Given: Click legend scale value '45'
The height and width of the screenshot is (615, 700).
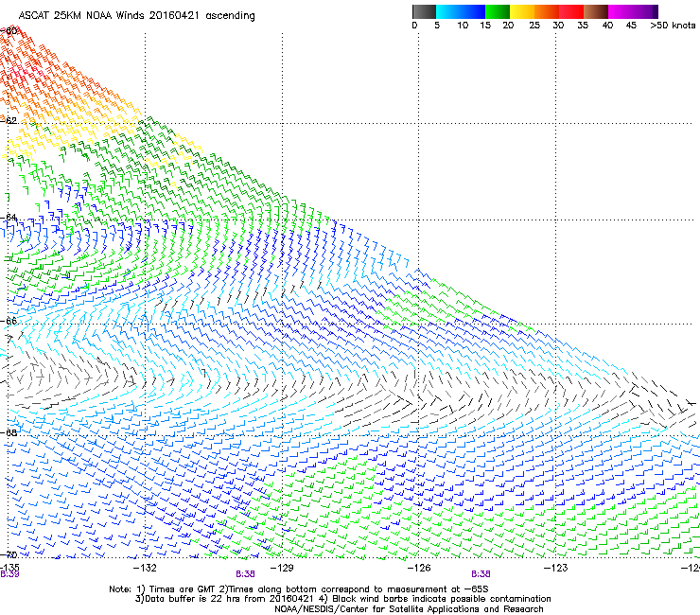Looking at the screenshot, I should [631, 26].
